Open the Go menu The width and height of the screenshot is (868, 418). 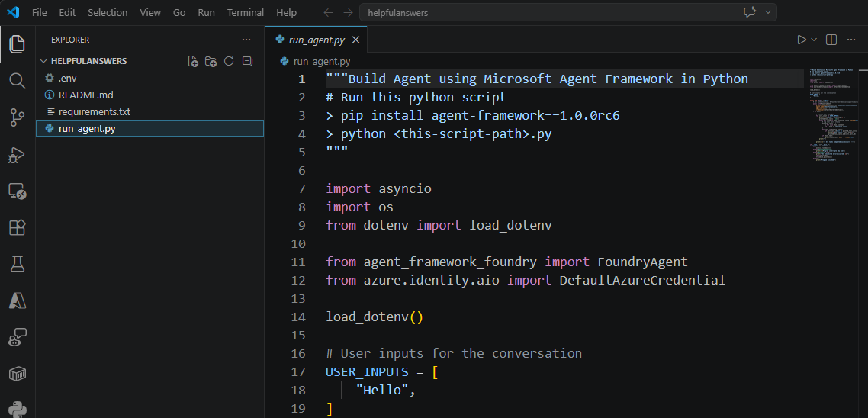pos(179,13)
